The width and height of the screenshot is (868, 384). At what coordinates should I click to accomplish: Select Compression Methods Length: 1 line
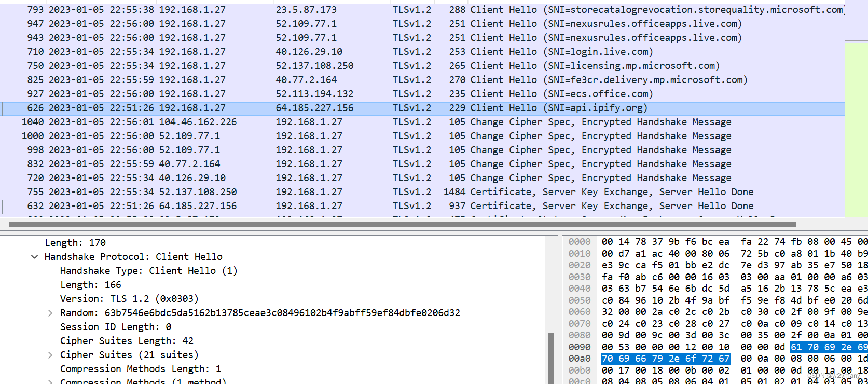(x=141, y=369)
